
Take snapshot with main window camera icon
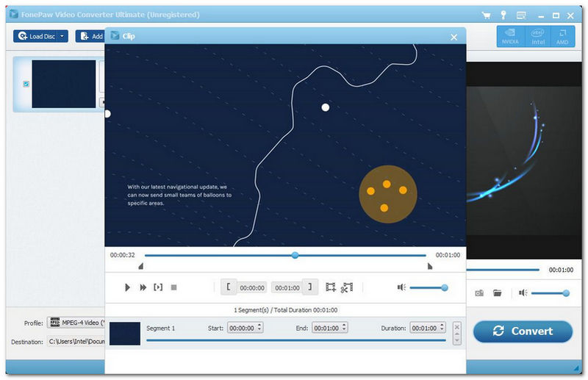479,293
